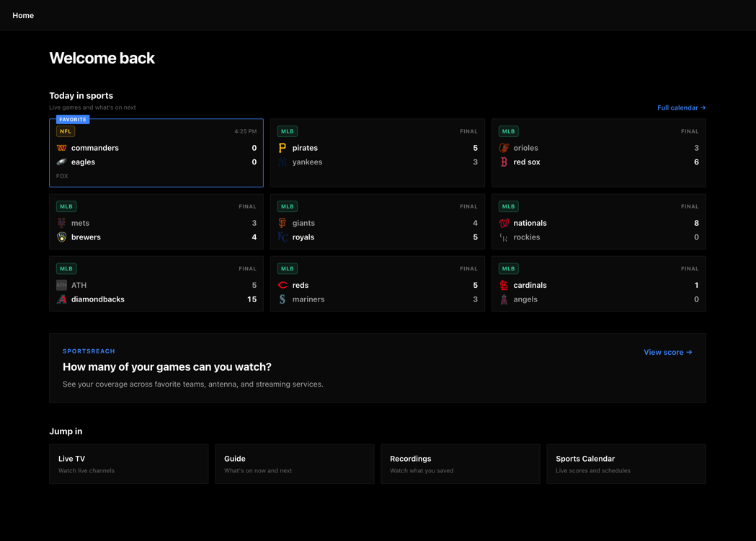Click the Yankees team logo
This screenshot has height=541, width=756.
point(283,162)
